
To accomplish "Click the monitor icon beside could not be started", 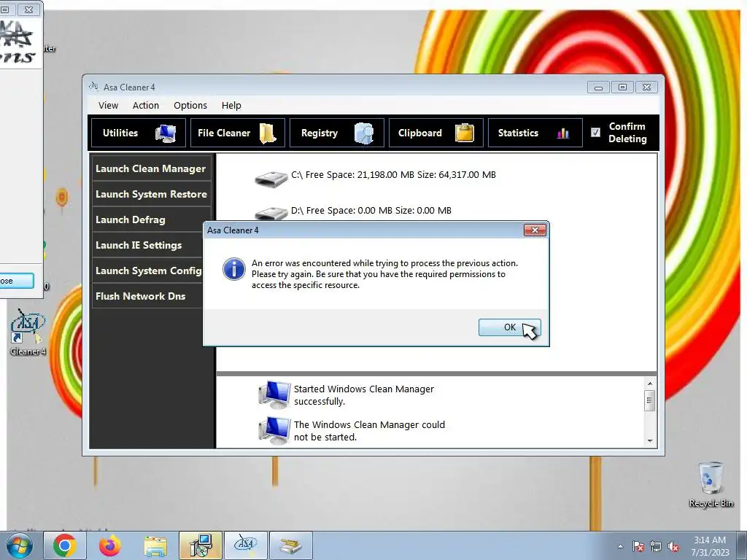I will [274, 430].
